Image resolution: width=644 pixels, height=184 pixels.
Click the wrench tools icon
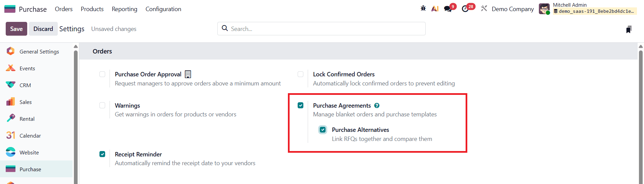(x=484, y=8)
